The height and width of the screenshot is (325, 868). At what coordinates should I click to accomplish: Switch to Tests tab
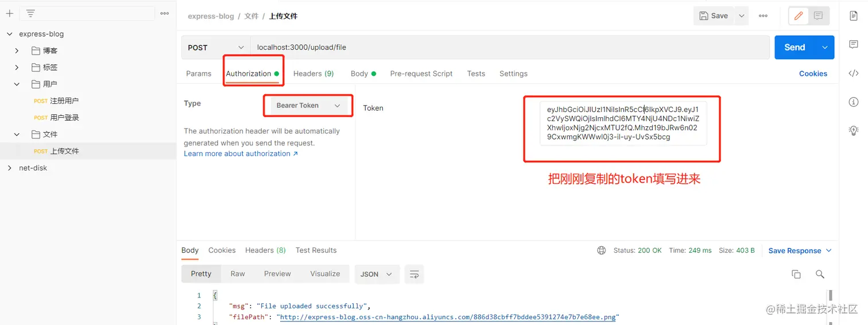click(x=476, y=73)
